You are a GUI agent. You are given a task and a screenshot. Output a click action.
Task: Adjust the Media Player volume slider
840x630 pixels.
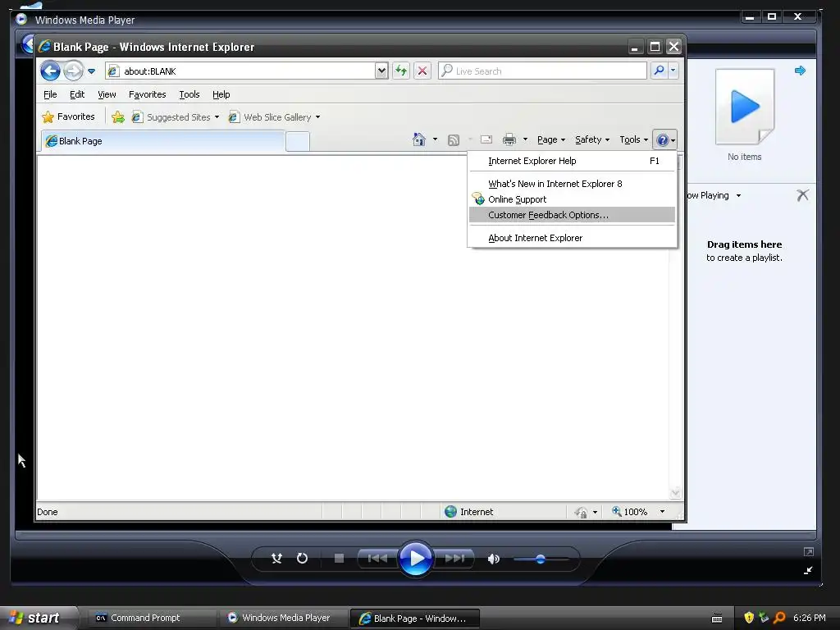tap(541, 559)
